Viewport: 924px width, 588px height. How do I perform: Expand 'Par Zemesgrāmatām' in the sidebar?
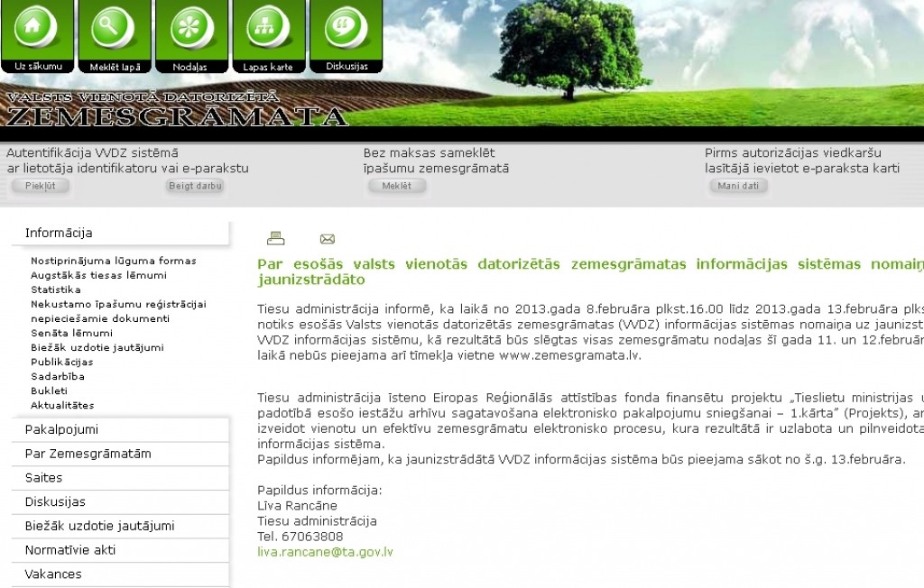pyautogui.click(x=88, y=454)
